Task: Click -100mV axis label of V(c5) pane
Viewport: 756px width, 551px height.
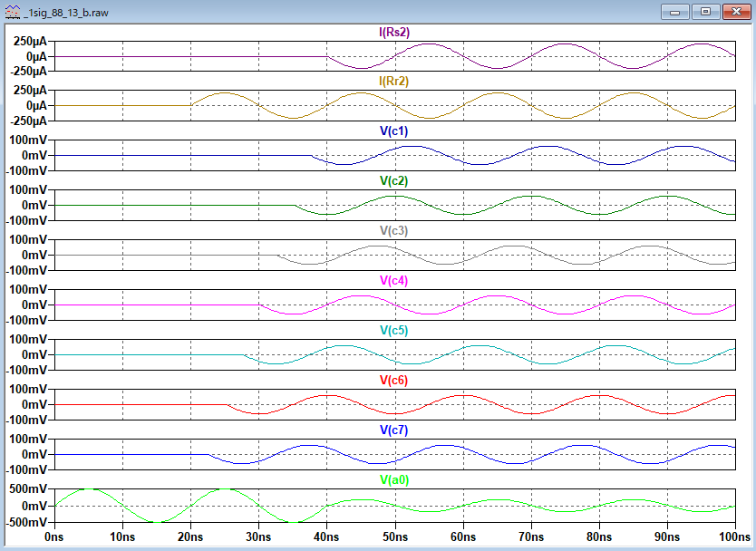Action: (x=27, y=371)
